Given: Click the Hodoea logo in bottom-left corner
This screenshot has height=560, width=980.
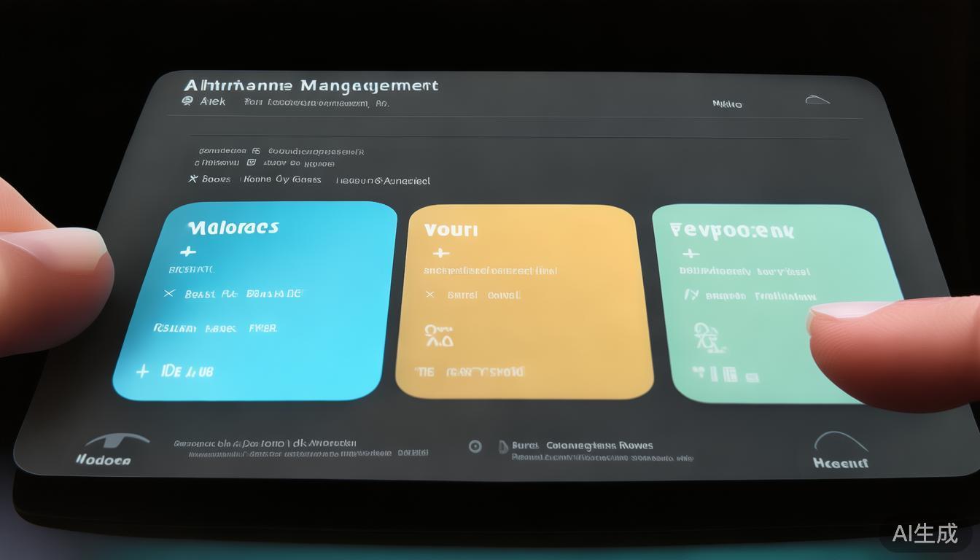Looking at the screenshot, I should click(x=104, y=449).
